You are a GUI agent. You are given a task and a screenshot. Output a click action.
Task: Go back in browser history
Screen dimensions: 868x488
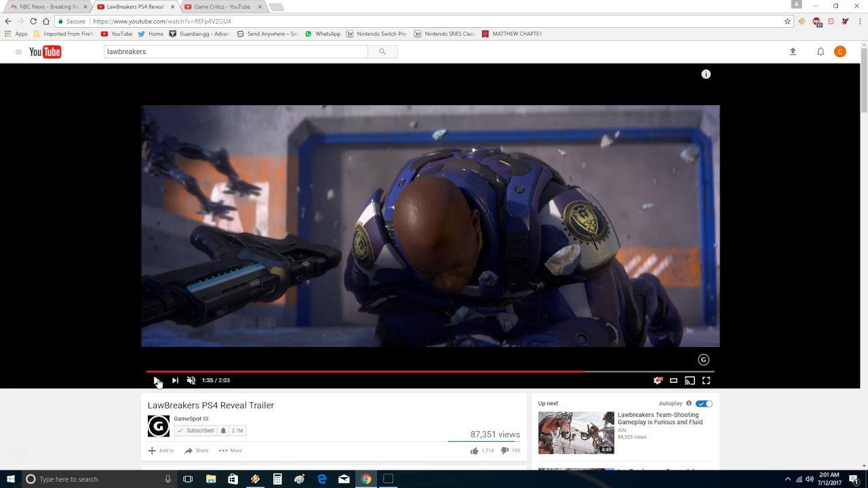(x=8, y=21)
